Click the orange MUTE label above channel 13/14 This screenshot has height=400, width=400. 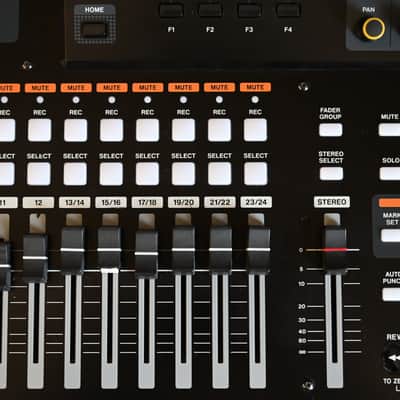pyautogui.click(x=76, y=88)
